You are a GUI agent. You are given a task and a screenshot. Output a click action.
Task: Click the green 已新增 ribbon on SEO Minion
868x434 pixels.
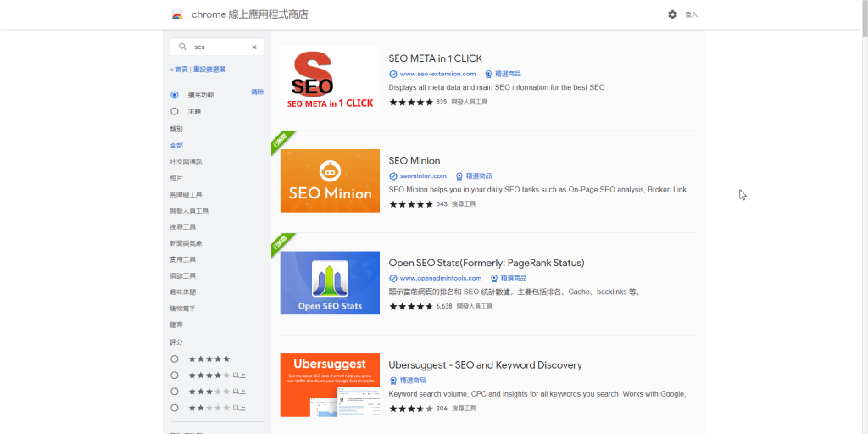coord(281,142)
